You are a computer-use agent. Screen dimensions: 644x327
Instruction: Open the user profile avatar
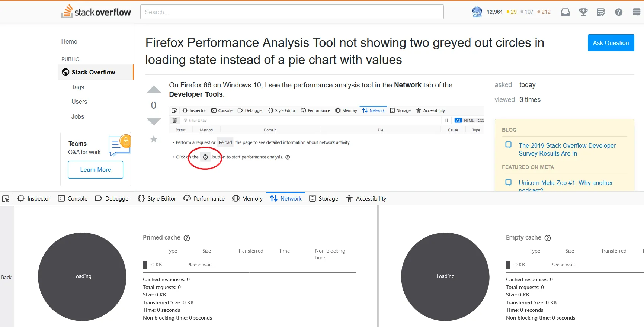tap(477, 12)
